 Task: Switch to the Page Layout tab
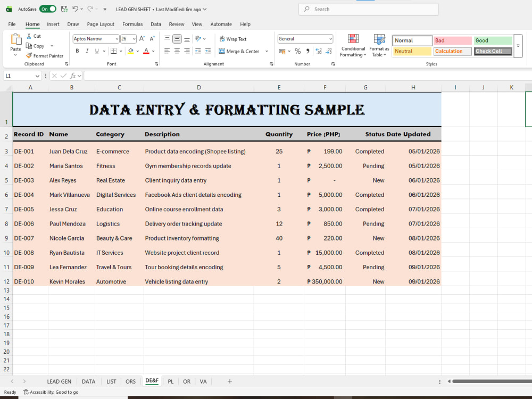[x=101, y=24]
